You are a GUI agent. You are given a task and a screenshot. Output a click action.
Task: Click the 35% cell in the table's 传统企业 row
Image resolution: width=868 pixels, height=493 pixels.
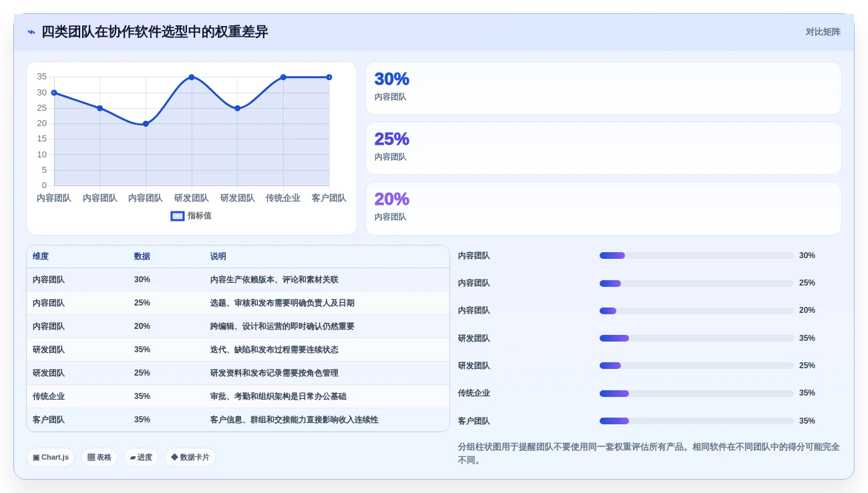[x=142, y=396]
